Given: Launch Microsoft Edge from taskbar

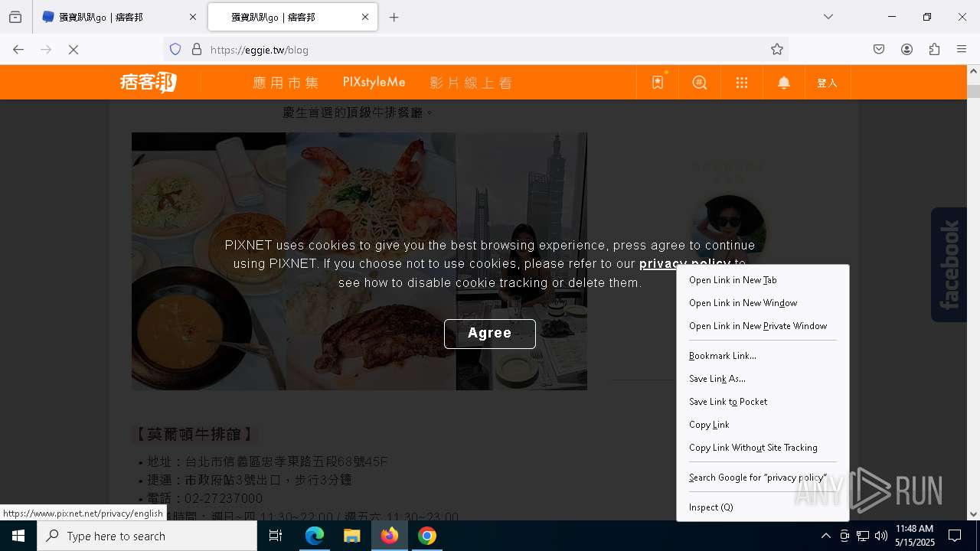Looking at the screenshot, I should click(315, 536).
